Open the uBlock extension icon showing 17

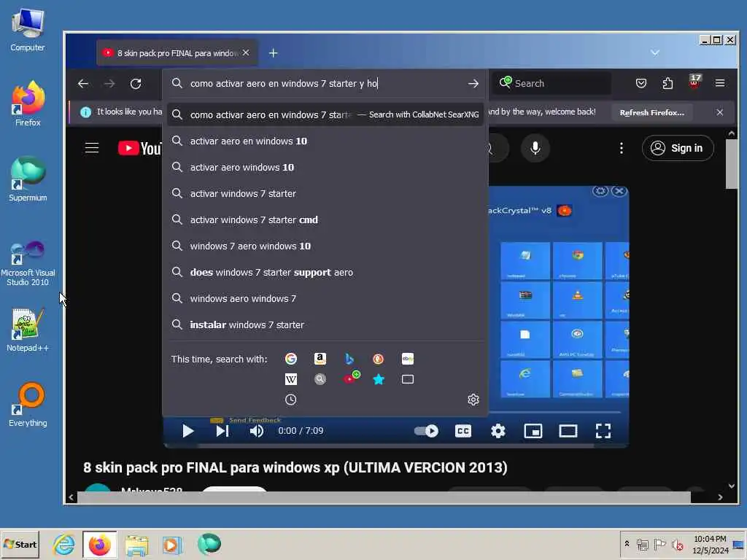click(694, 82)
